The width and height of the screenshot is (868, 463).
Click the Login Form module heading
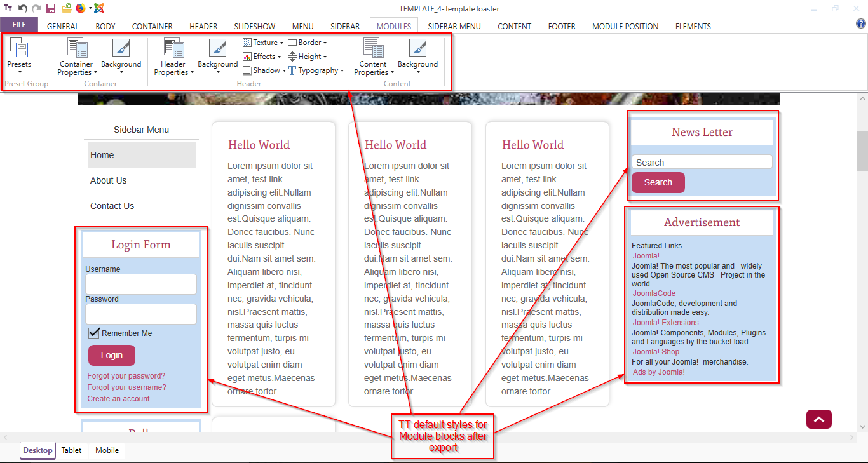(141, 245)
